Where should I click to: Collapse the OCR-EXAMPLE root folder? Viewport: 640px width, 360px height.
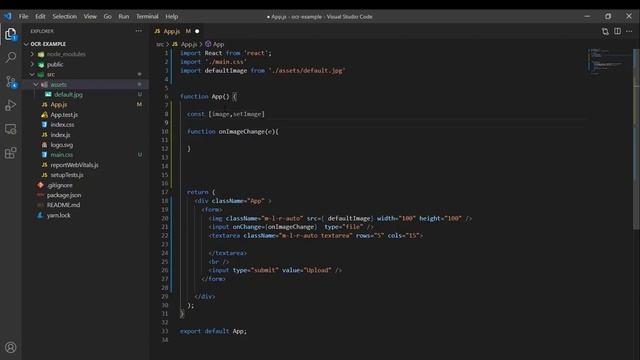27,44
